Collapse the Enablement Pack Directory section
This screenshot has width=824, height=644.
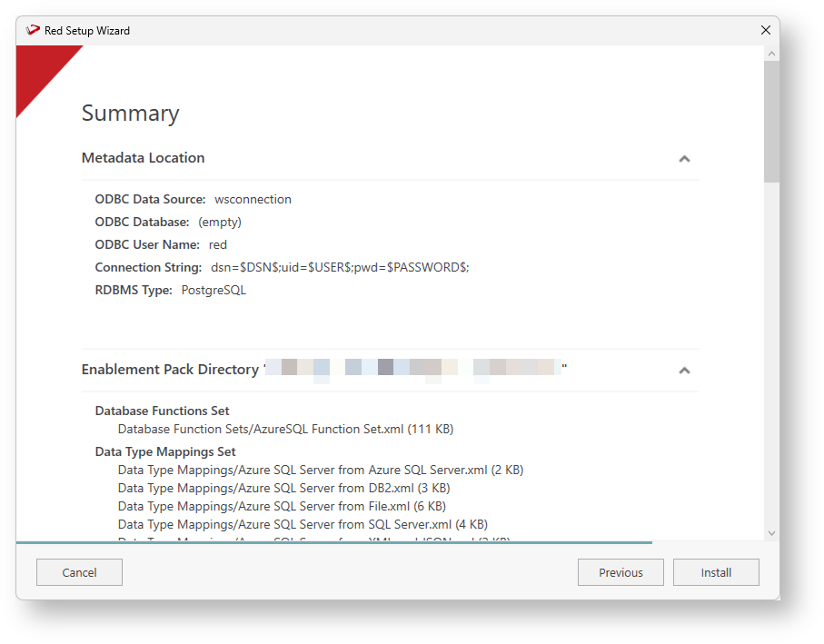(x=684, y=371)
